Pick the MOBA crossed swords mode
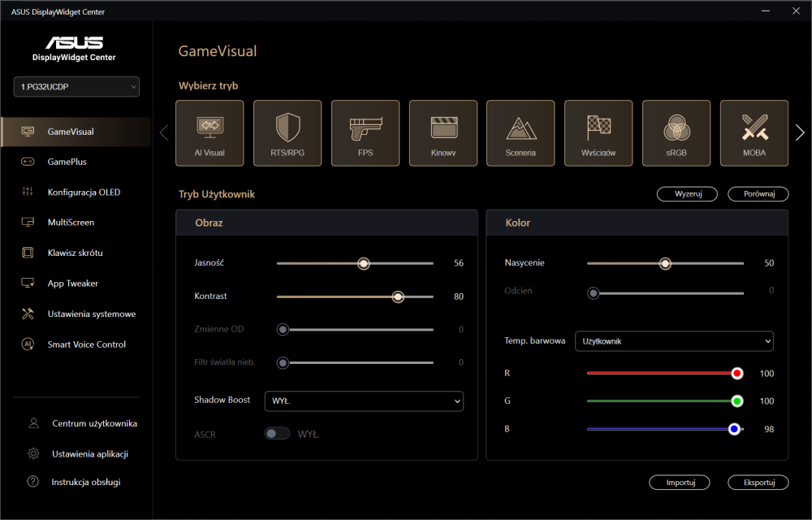Viewport: 812px width, 520px height. 754,133
